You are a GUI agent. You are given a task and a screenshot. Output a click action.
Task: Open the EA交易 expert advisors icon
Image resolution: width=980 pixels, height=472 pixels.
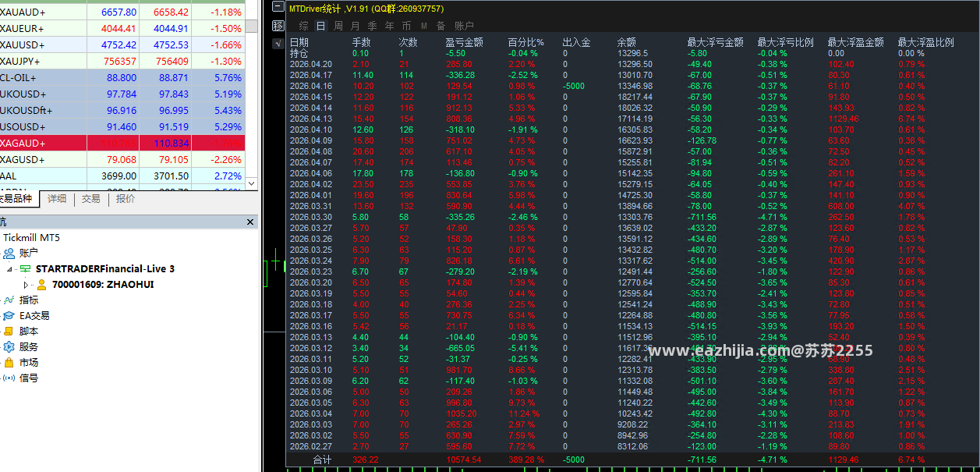(9, 315)
